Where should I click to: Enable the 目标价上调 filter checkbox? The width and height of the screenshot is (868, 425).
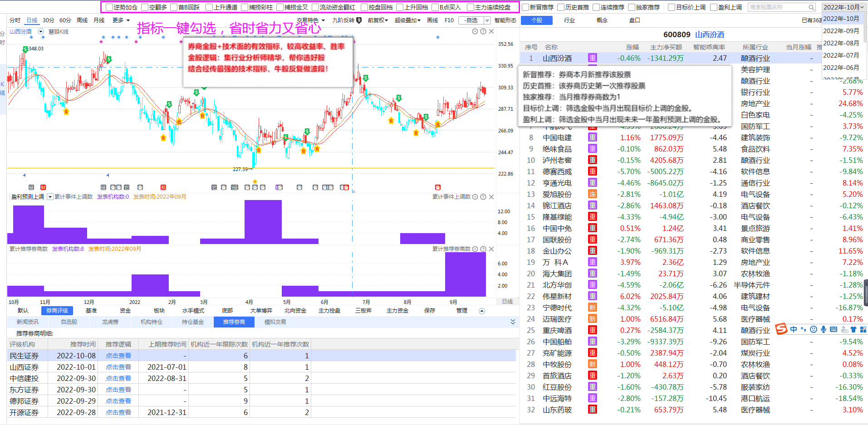[672, 7]
